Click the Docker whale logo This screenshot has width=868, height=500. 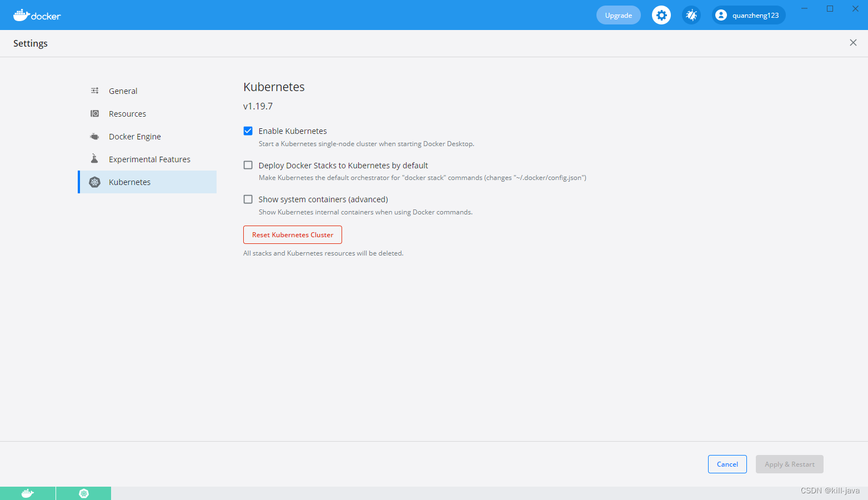37,16
